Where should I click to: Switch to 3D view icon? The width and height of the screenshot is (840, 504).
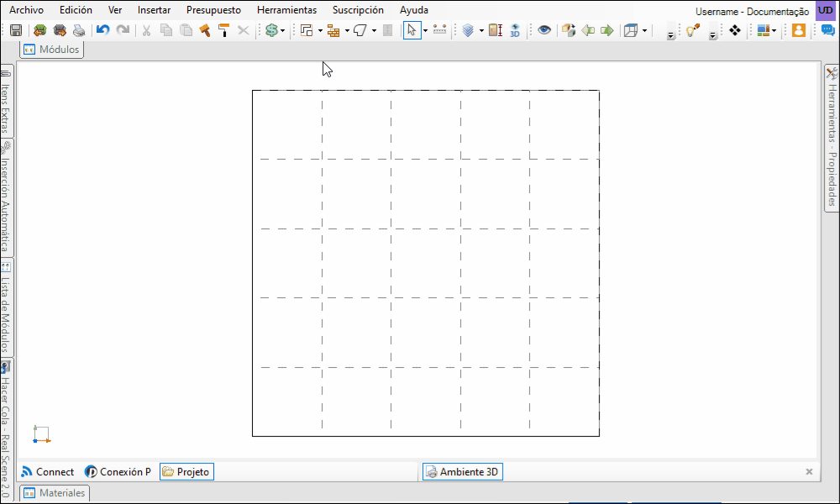(x=516, y=30)
